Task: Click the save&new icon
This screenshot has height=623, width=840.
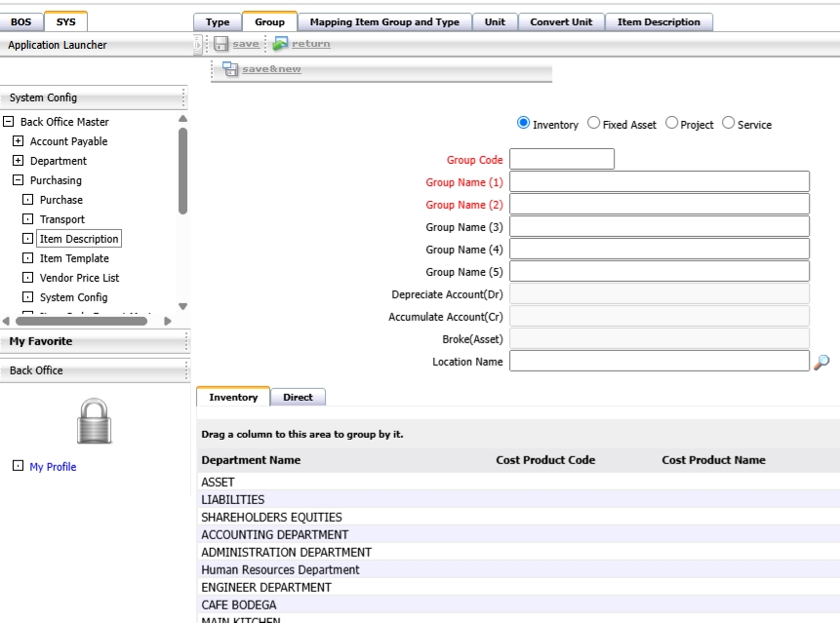Action: [x=230, y=69]
